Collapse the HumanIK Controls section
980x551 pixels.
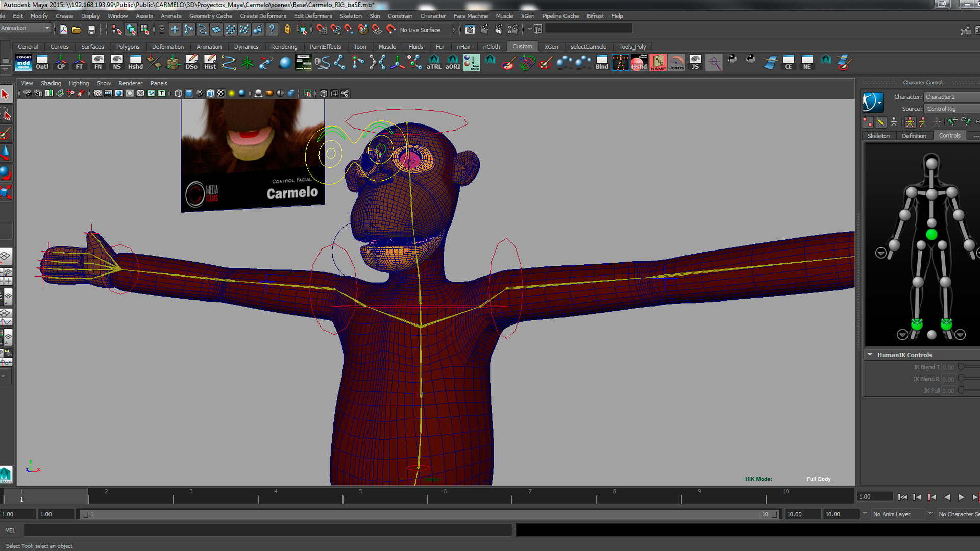(x=870, y=354)
